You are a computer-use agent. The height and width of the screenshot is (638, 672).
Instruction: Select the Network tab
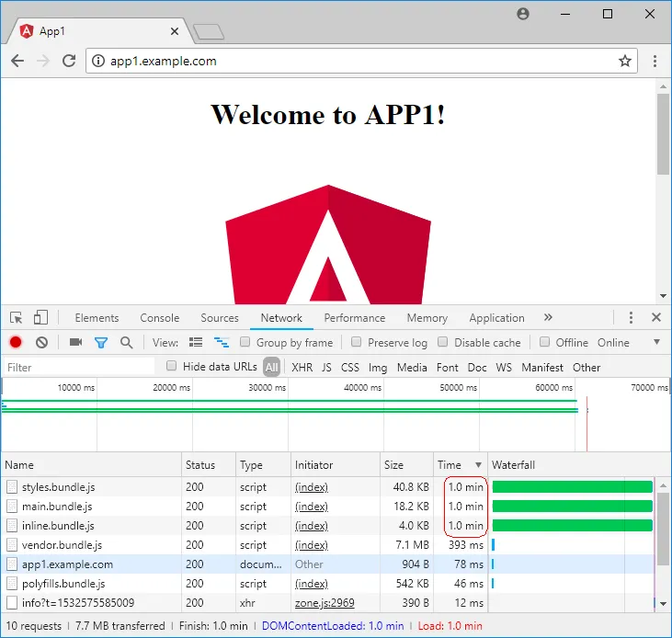point(281,318)
